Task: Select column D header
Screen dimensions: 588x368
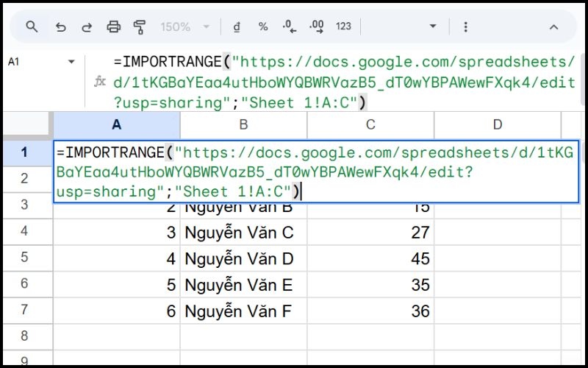Action: tap(497, 124)
